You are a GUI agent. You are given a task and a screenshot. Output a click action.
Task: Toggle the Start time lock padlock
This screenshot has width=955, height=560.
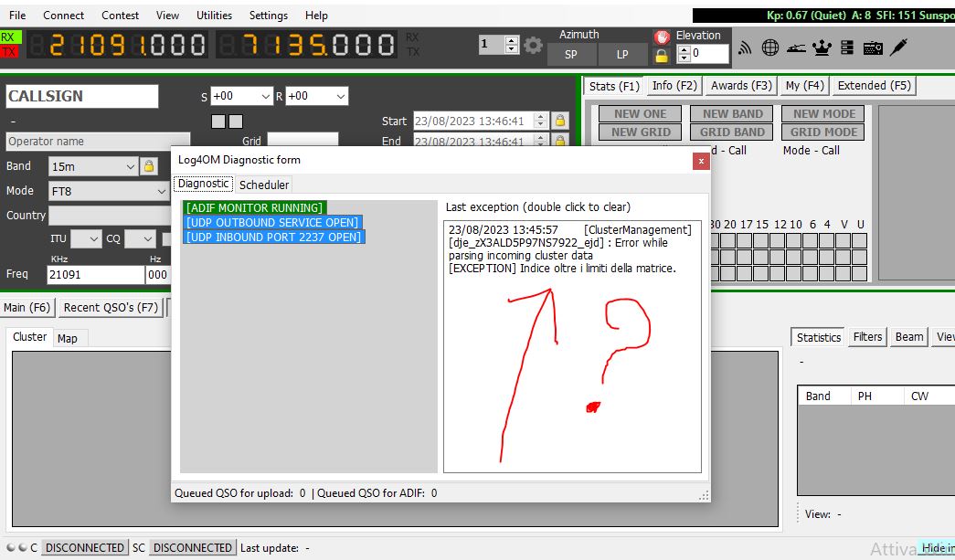(x=559, y=121)
